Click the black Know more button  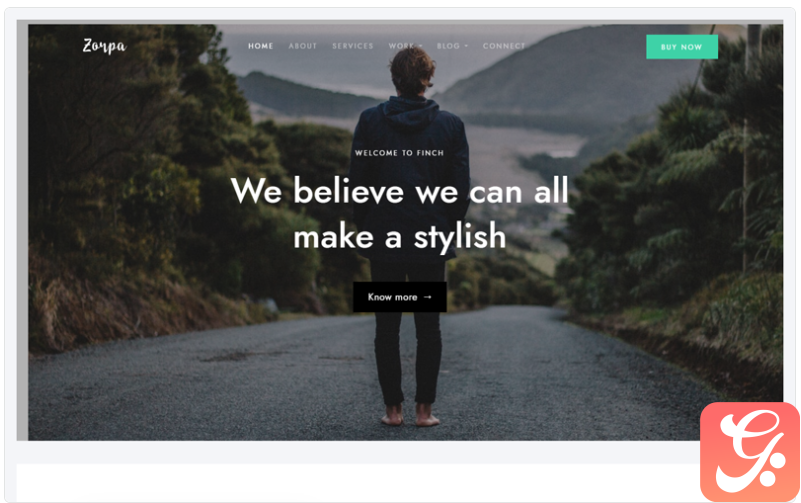(399, 297)
